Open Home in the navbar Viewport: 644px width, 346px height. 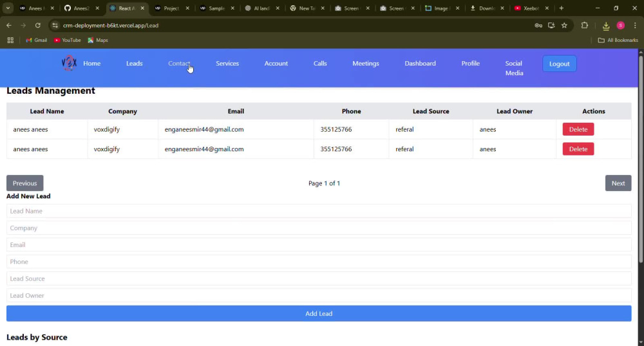coord(91,64)
